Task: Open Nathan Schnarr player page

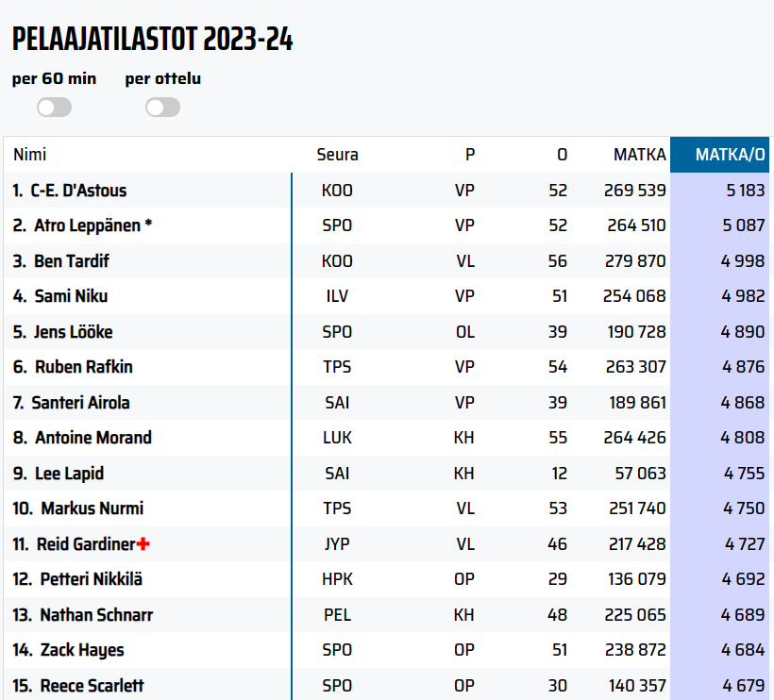Action: [x=96, y=615]
